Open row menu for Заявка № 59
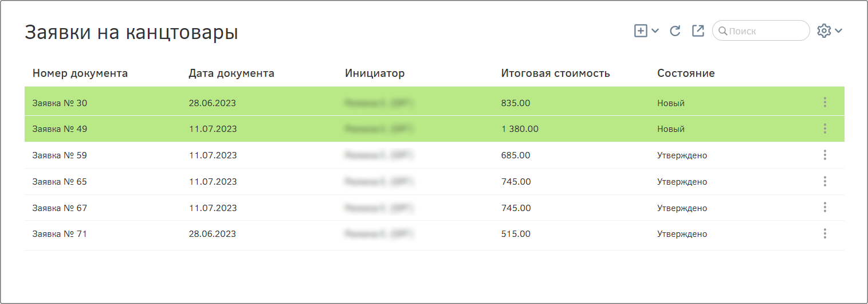Screen dimensions: 868x304 tap(825, 155)
